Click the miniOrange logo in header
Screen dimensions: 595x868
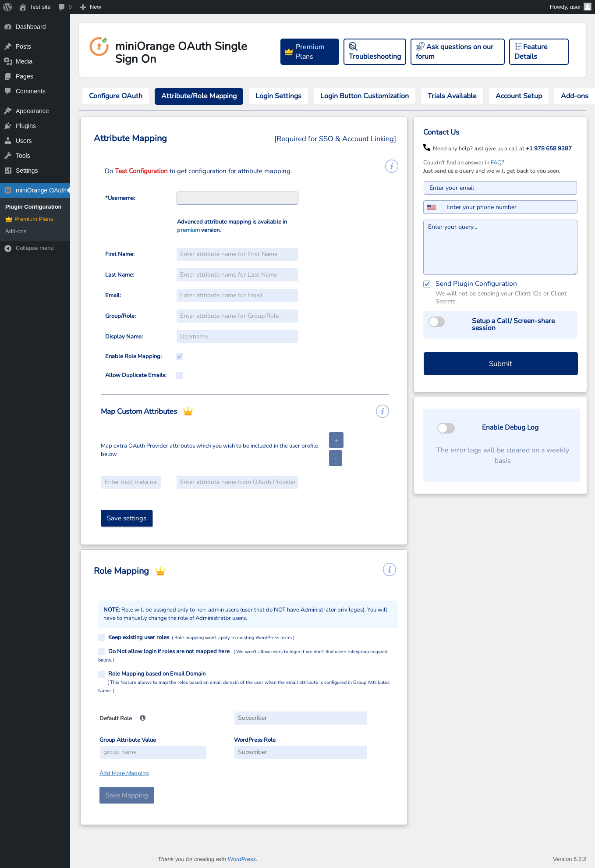pyautogui.click(x=99, y=46)
